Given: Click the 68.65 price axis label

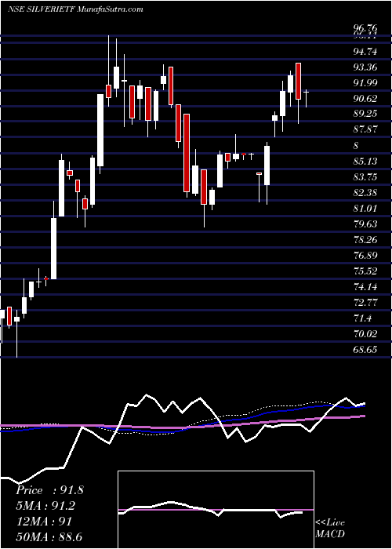Looking at the screenshot, I should tap(365, 350).
